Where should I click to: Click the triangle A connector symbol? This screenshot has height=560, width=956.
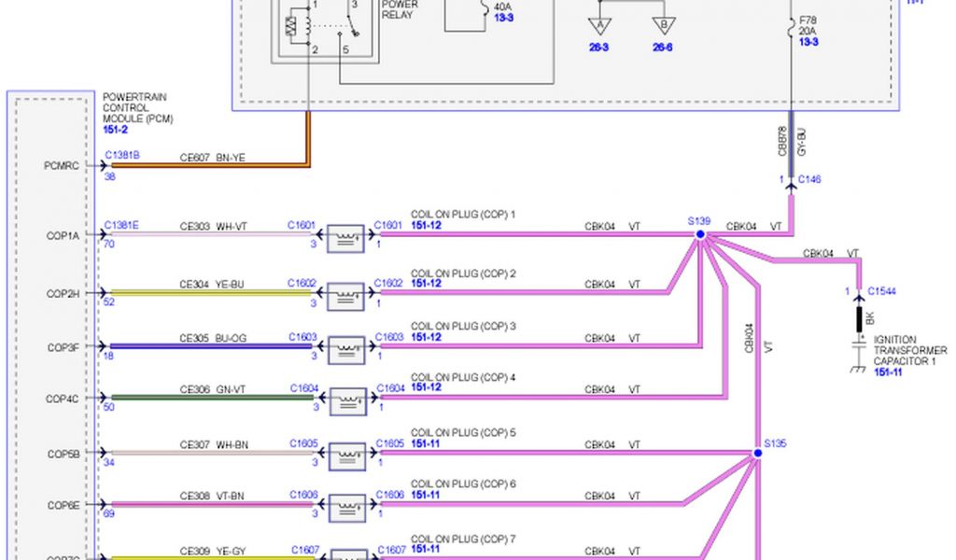(599, 25)
